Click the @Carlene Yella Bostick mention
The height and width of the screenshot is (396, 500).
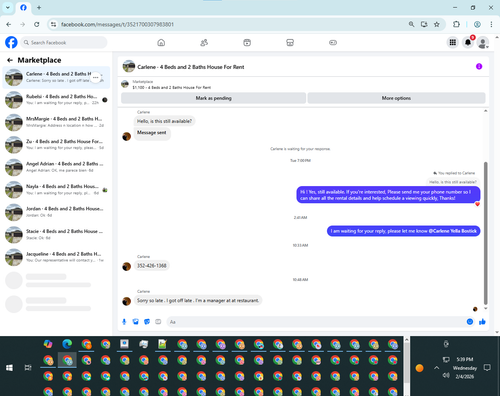point(452,231)
